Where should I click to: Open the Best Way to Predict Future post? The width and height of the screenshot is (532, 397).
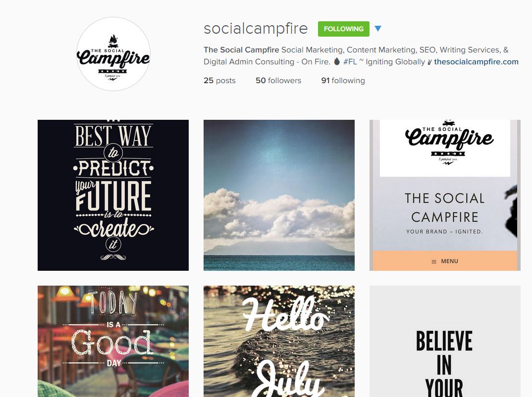click(x=113, y=195)
